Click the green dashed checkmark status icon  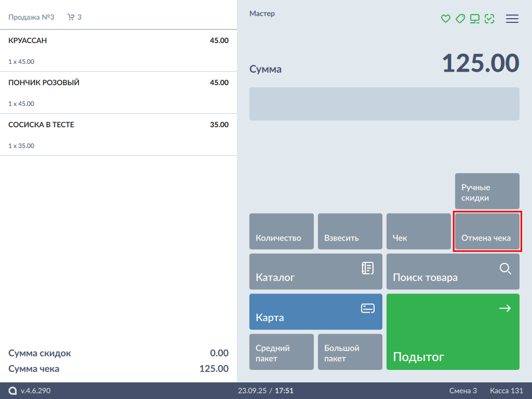point(489,19)
